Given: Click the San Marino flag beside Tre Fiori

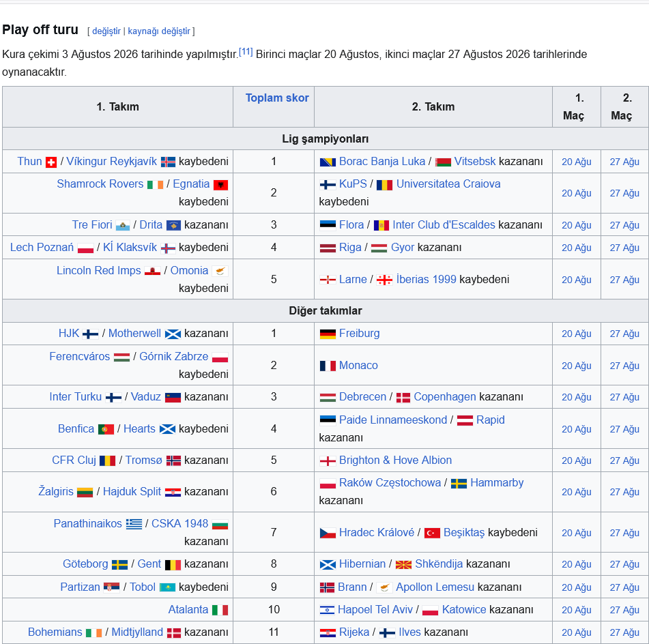Looking at the screenshot, I should [x=123, y=226].
